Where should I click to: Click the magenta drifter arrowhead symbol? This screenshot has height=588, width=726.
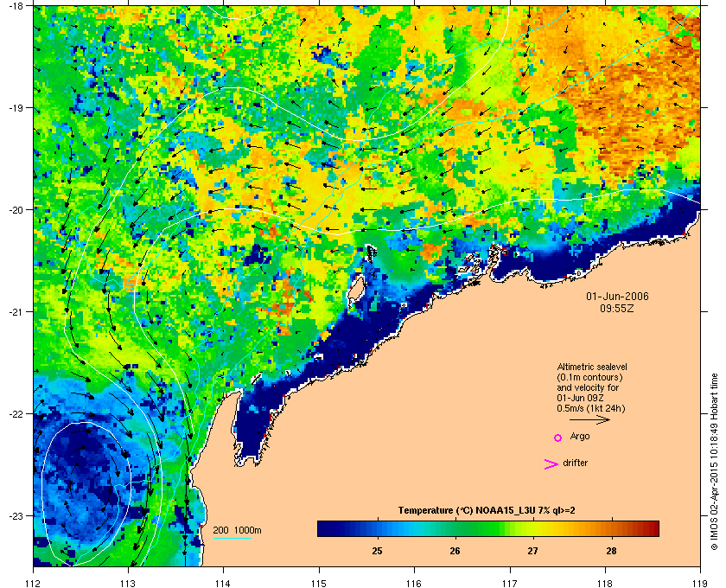(551, 463)
